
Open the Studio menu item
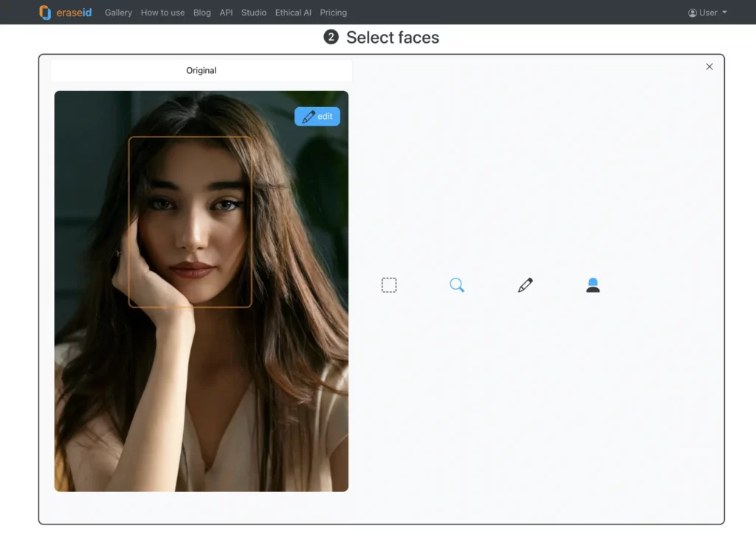pos(253,13)
